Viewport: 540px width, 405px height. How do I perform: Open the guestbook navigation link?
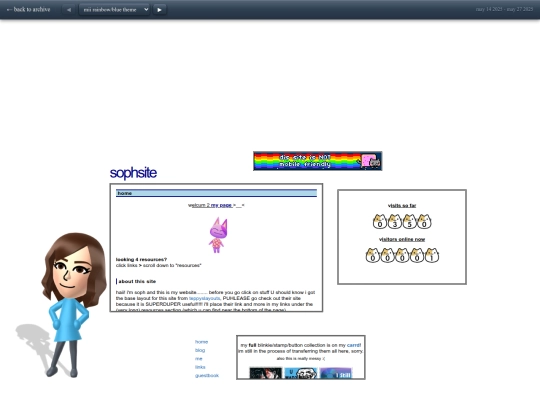pyautogui.click(x=207, y=375)
